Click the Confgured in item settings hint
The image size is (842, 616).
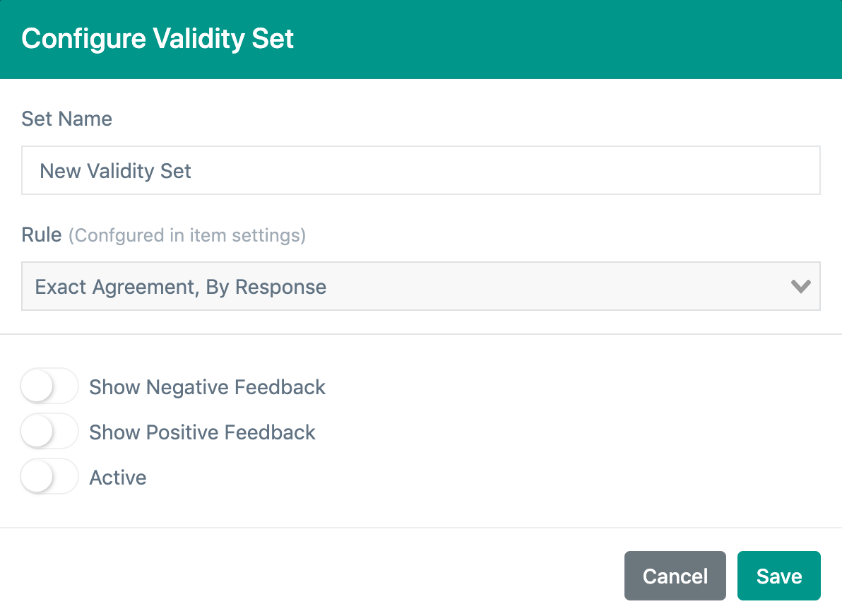coord(186,235)
